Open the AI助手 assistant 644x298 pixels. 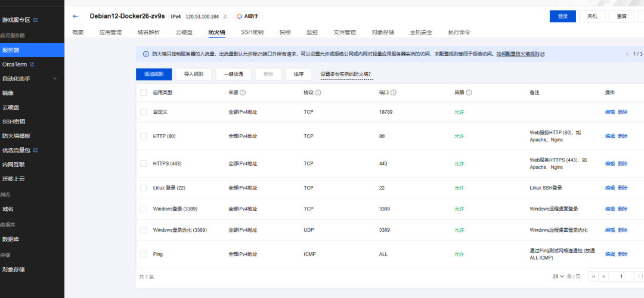point(248,16)
